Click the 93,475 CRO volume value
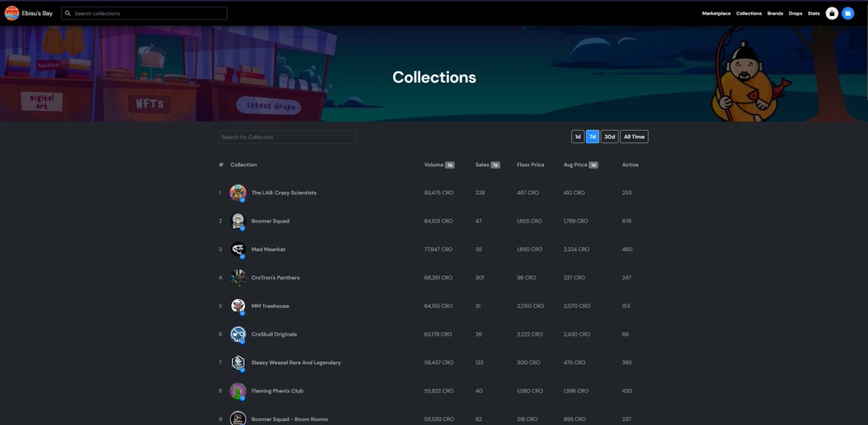The height and width of the screenshot is (425, 868). [438, 193]
